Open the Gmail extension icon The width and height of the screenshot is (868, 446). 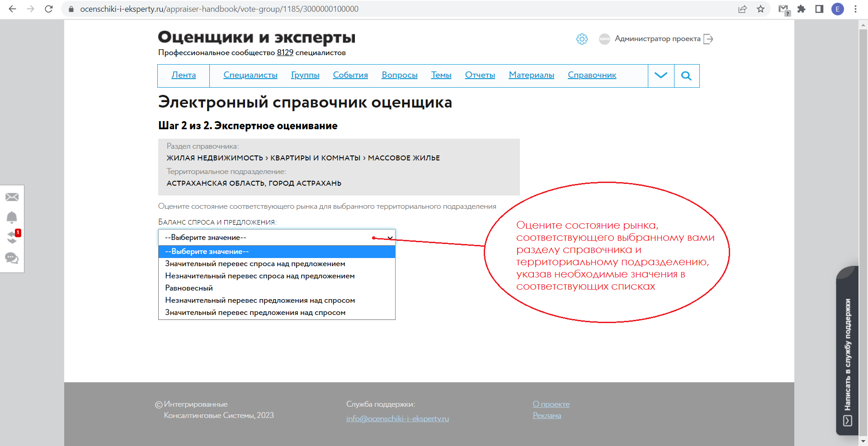pos(783,9)
